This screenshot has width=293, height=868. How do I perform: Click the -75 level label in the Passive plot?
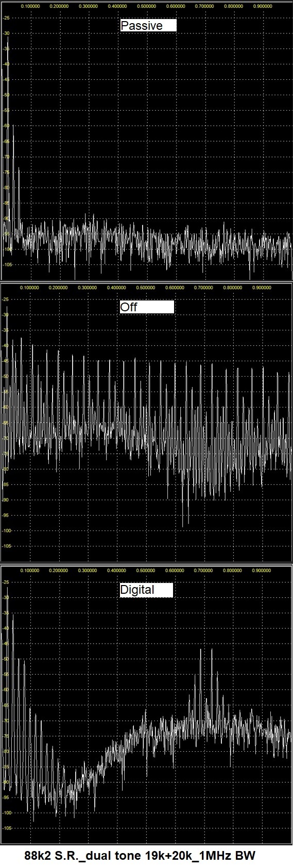tap(7, 172)
